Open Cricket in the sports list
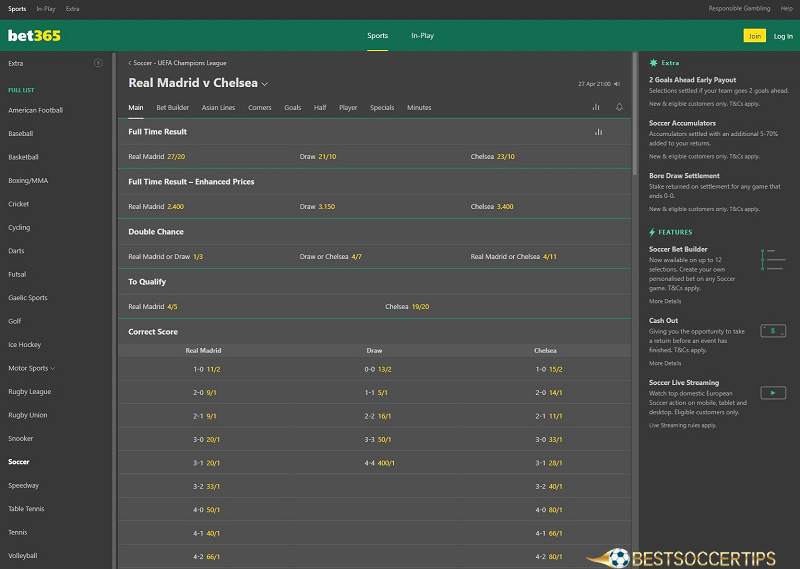 (18, 204)
